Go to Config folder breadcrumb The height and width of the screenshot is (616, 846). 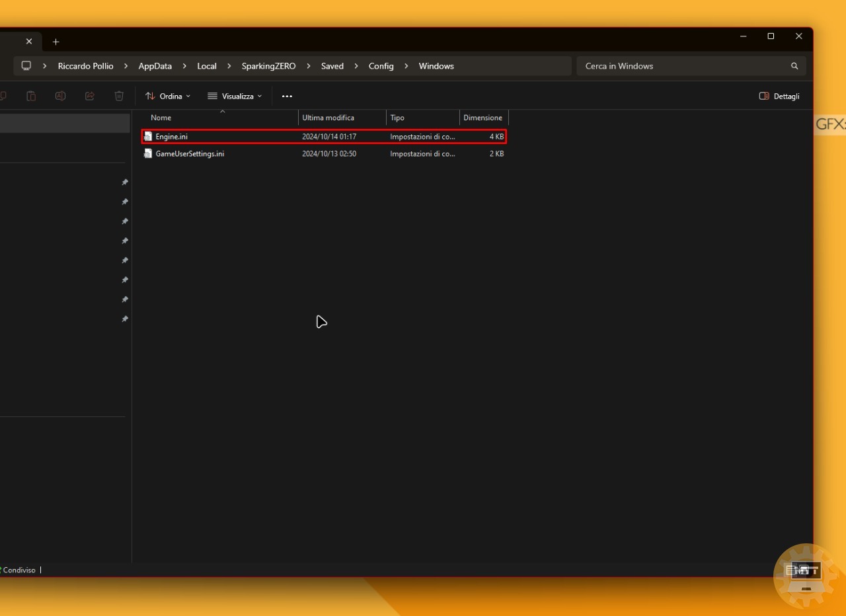coord(381,66)
